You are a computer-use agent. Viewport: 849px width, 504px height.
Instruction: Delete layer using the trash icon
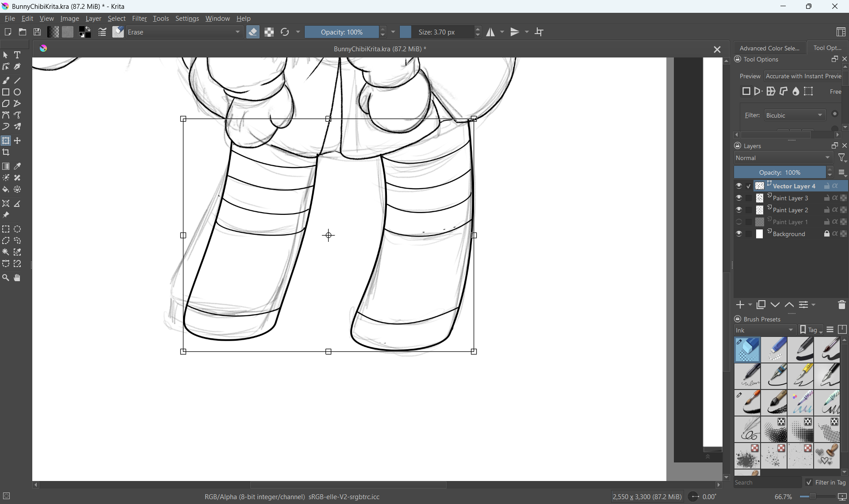[x=841, y=305]
